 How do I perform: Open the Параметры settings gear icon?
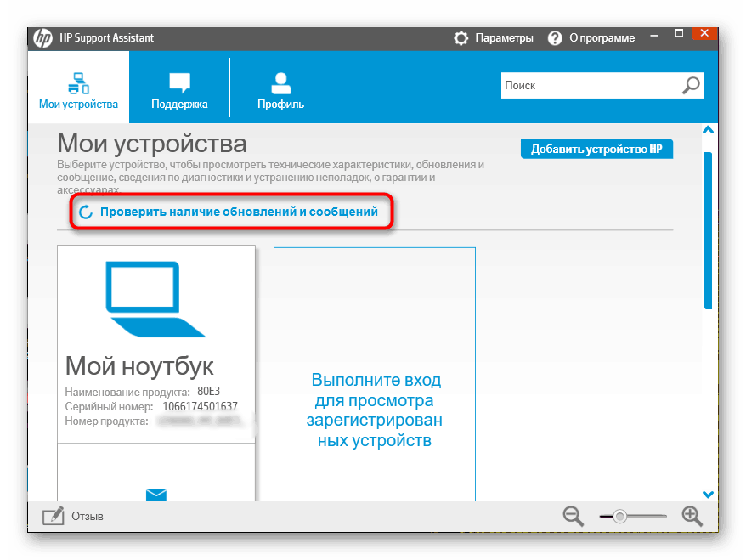point(461,37)
